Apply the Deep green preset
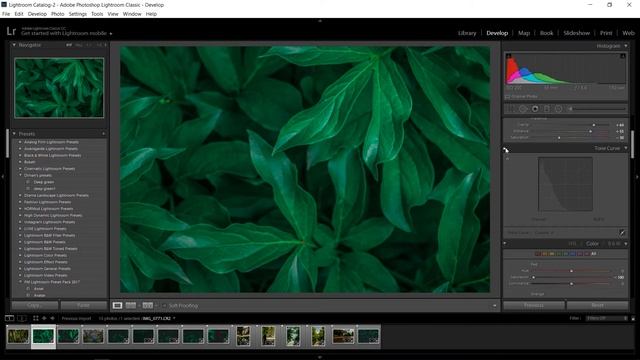The height and width of the screenshot is (360, 640). [x=44, y=182]
